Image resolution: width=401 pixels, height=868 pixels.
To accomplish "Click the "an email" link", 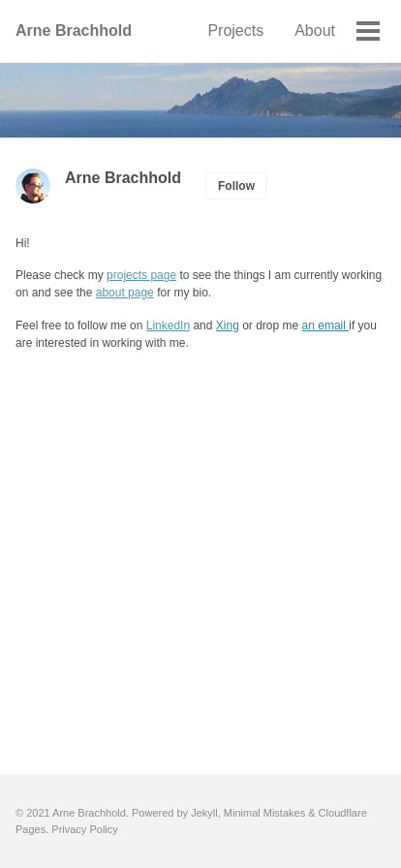I will (x=325, y=325).
